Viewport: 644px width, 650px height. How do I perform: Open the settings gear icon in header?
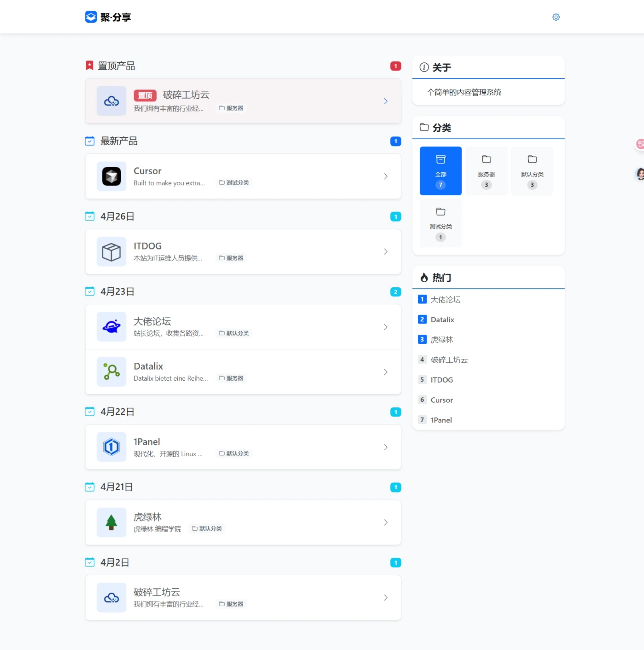pyautogui.click(x=556, y=17)
